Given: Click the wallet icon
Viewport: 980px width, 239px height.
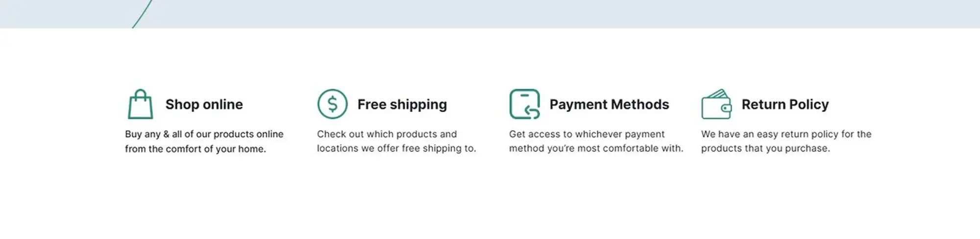Looking at the screenshot, I should tap(716, 104).
